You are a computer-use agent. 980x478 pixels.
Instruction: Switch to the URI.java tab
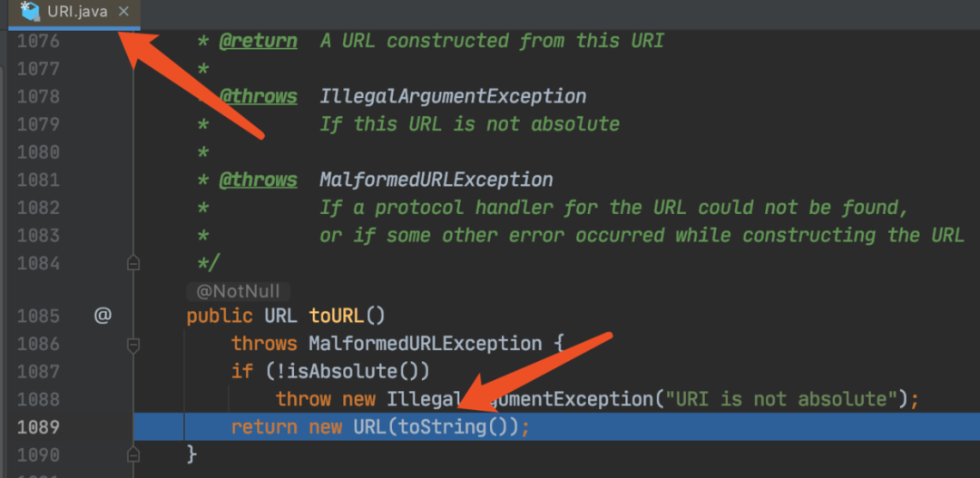point(76,12)
